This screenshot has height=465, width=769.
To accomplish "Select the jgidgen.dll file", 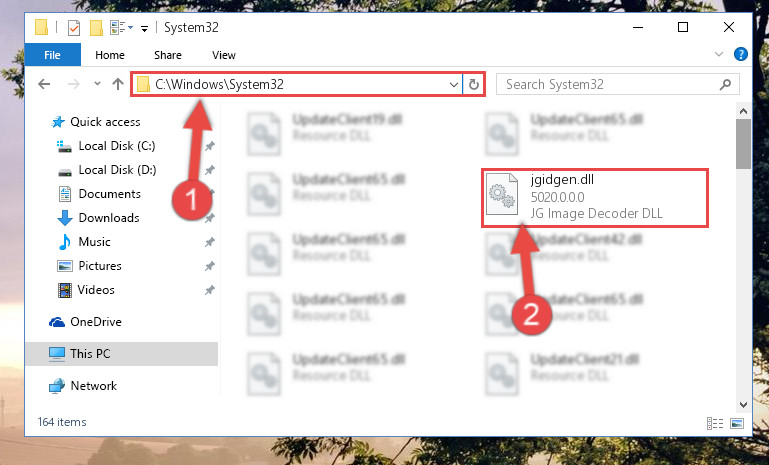I will tap(595, 198).
